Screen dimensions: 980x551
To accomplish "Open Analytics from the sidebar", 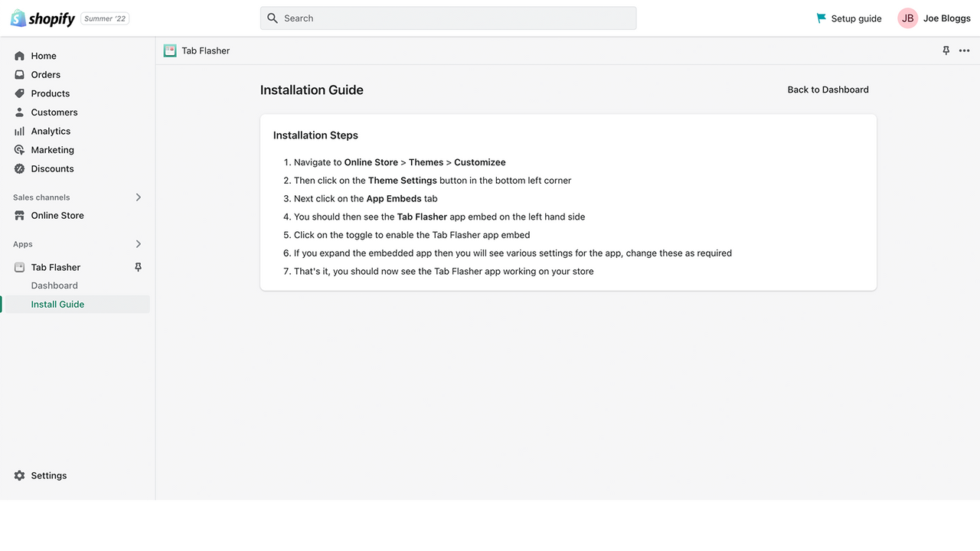I will click(x=51, y=131).
